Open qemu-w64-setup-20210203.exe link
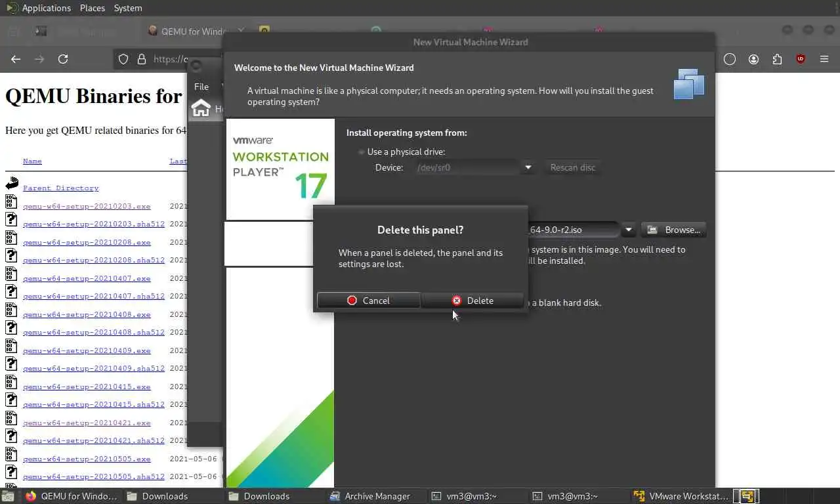Viewport: 840px width, 504px height. coord(87,206)
